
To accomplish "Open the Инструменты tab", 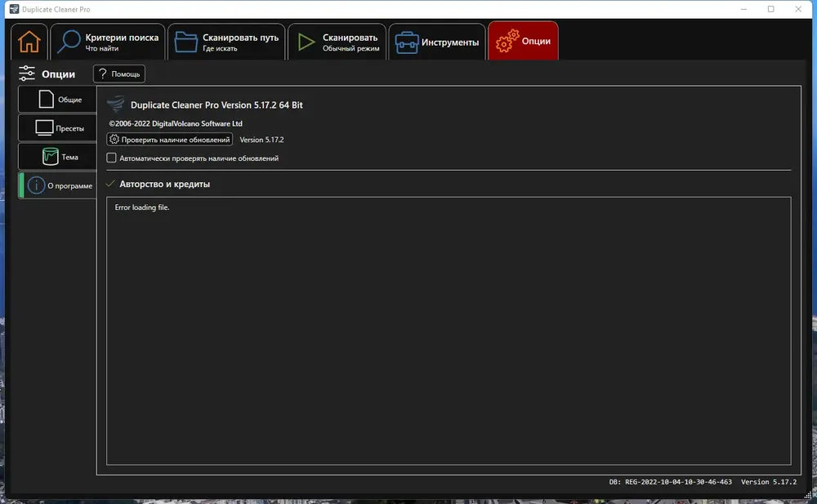I will 437,42.
